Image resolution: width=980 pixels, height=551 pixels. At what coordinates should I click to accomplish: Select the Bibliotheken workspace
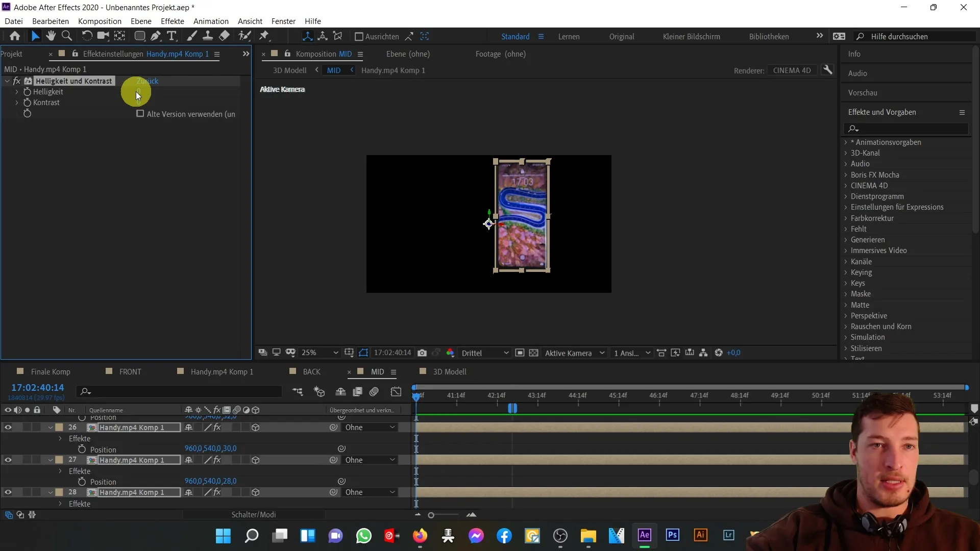[x=769, y=37]
